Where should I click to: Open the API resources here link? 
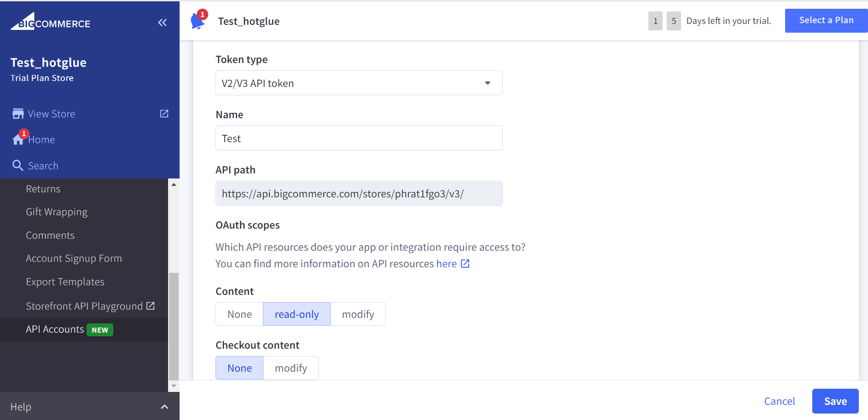click(446, 264)
